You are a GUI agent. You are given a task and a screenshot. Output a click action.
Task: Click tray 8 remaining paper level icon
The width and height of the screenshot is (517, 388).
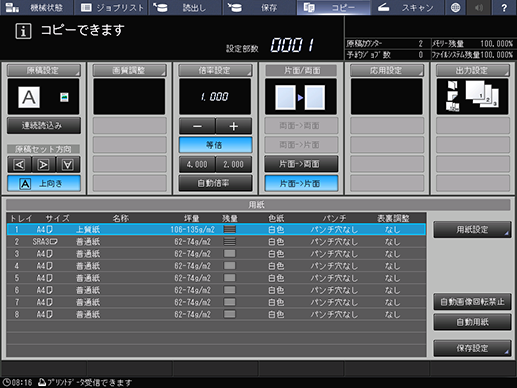click(230, 314)
